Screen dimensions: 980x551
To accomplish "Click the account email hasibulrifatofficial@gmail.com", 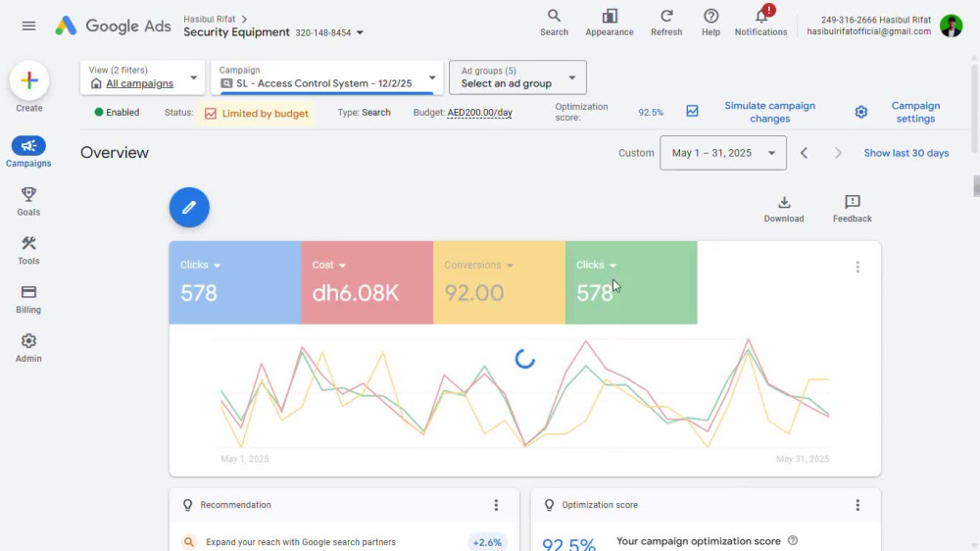I will [868, 31].
